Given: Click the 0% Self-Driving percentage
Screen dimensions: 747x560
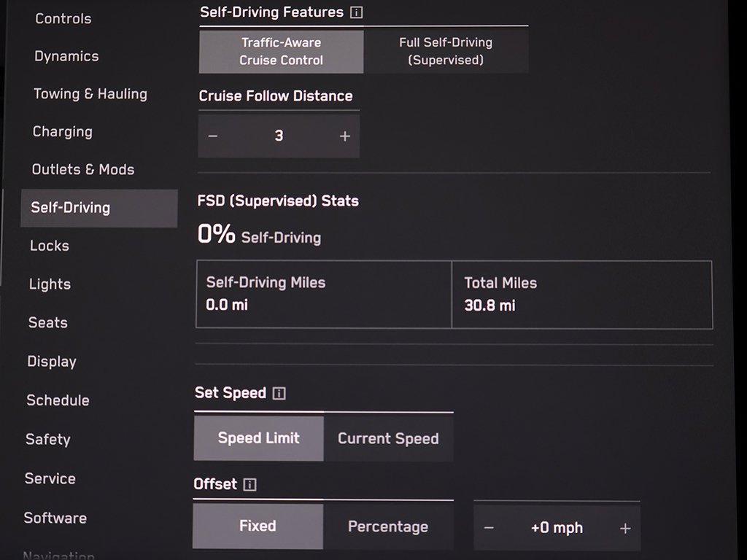Looking at the screenshot, I should (x=259, y=235).
